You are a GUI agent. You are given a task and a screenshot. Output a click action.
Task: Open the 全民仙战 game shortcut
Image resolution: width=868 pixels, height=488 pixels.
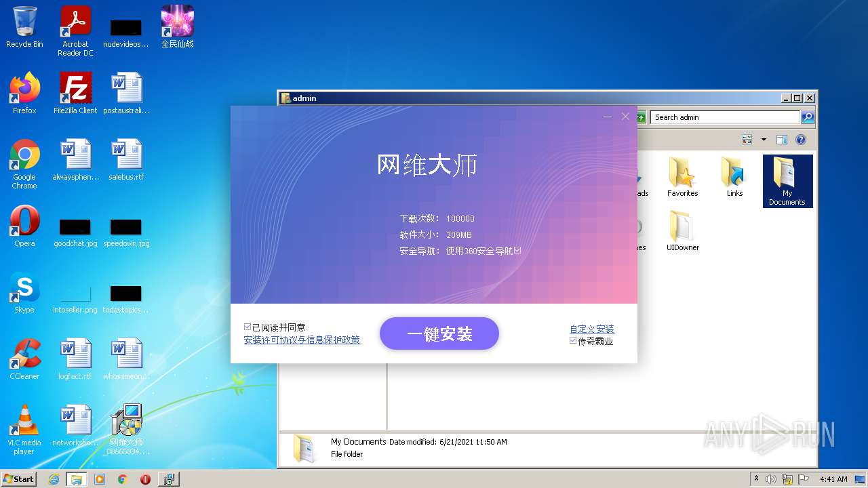(x=177, y=27)
